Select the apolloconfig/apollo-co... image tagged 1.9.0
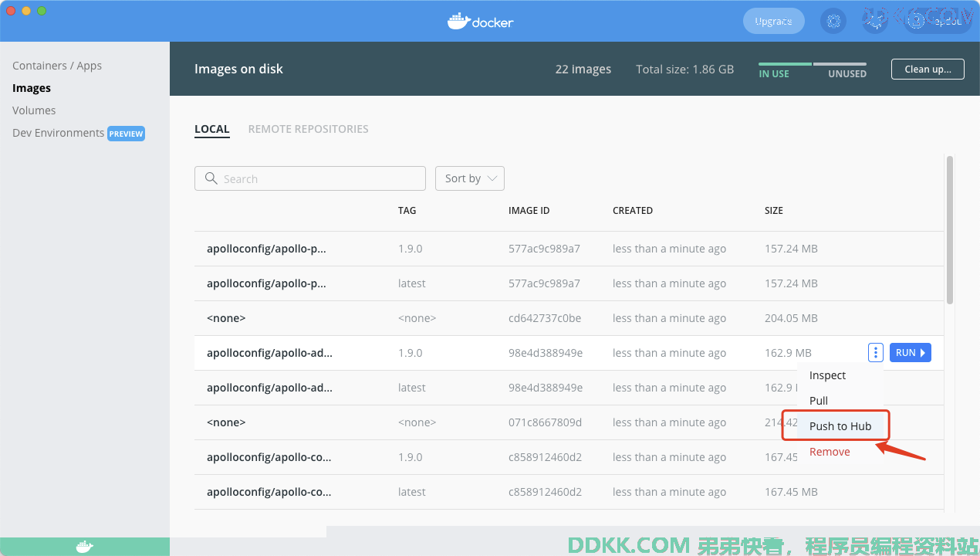 [x=569, y=457]
